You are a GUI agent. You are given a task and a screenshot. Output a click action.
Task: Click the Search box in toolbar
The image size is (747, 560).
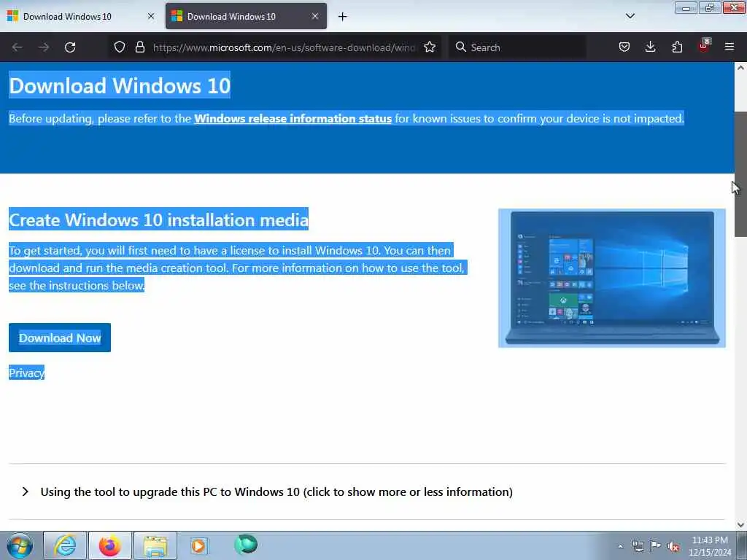(517, 47)
